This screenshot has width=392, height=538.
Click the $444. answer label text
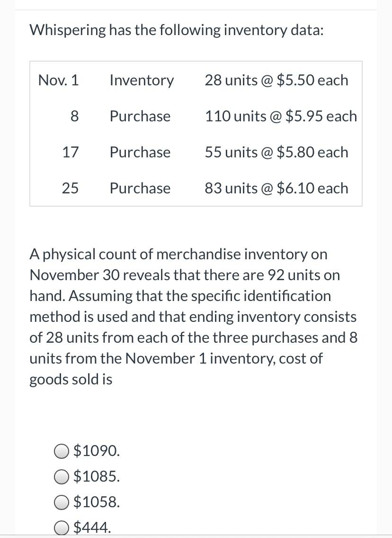pyautogui.click(x=92, y=527)
